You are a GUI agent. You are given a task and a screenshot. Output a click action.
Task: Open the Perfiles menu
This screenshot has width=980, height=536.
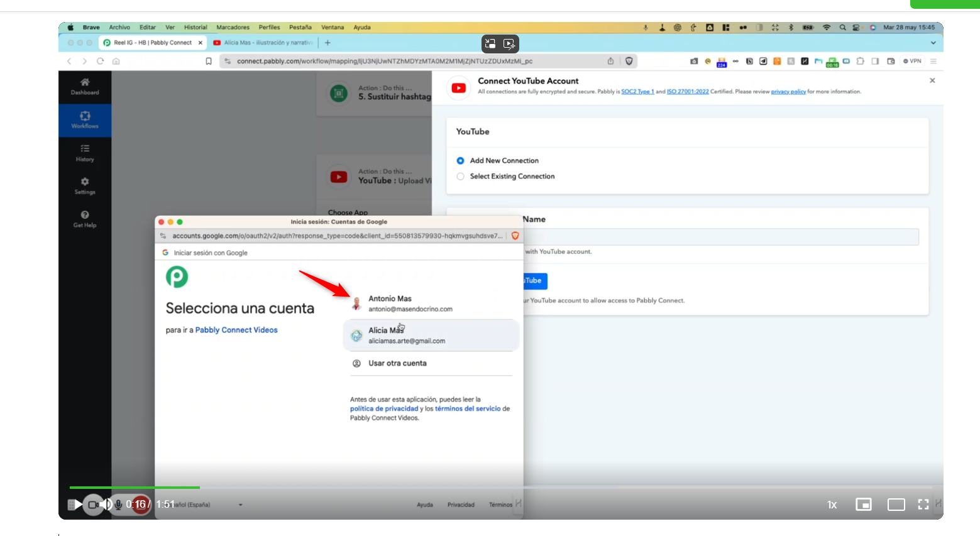click(269, 28)
